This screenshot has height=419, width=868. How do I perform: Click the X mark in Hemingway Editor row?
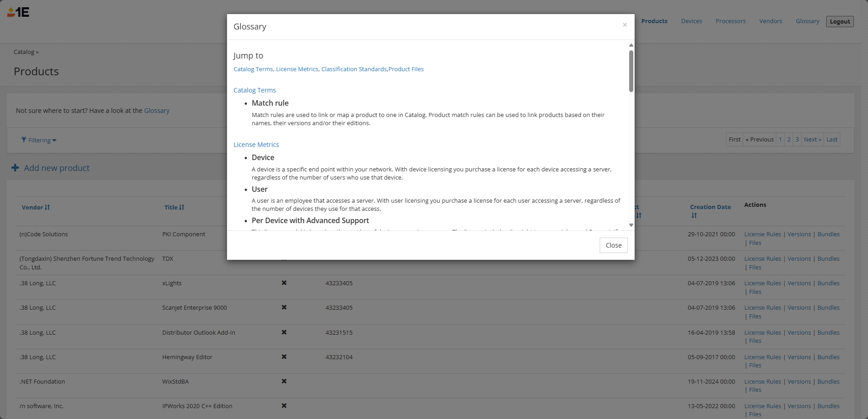pos(284,357)
